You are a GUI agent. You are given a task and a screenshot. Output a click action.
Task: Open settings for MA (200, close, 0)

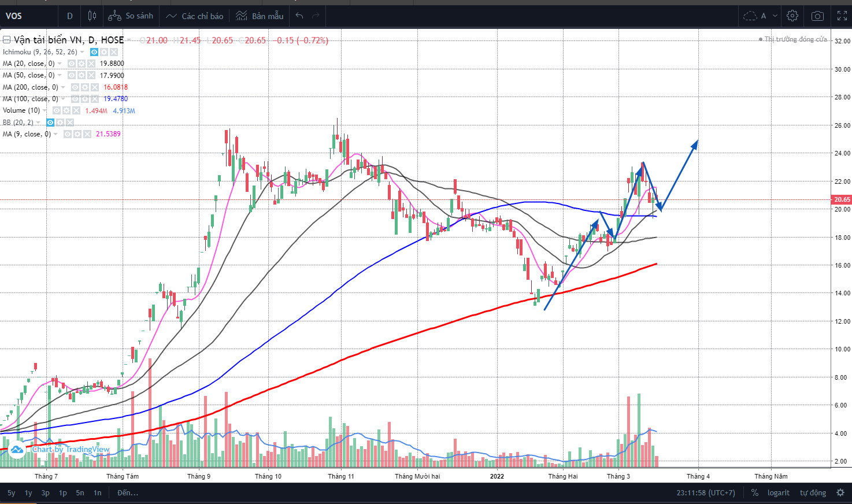pos(85,87)
